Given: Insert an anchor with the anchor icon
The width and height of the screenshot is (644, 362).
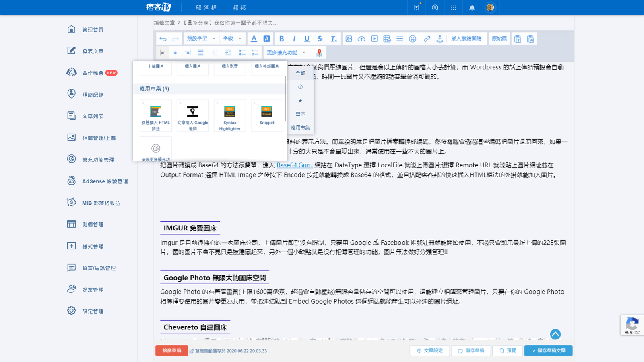Looking at the screenshot, I should pyautogui.click(x=439, y=39).
